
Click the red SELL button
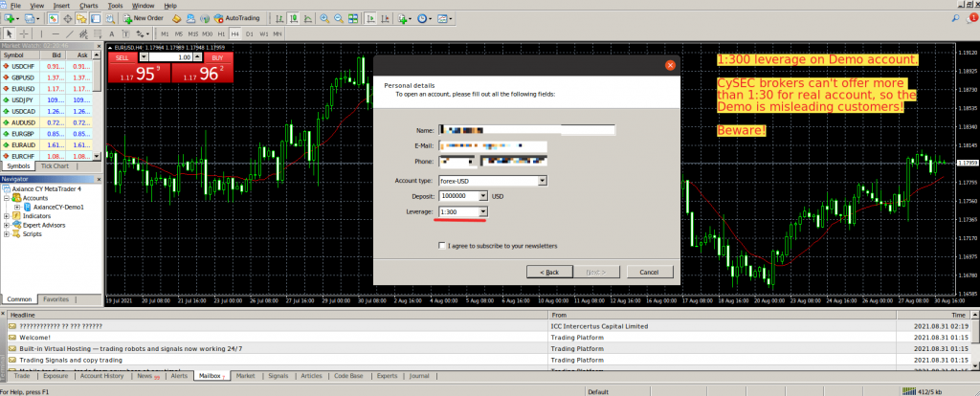122,57
